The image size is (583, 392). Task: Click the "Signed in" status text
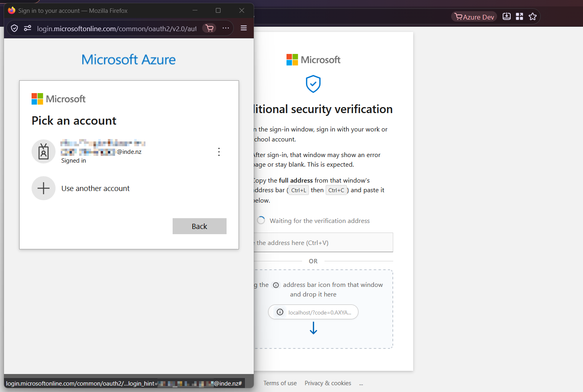pyautogui.click(x=74, y=161)
